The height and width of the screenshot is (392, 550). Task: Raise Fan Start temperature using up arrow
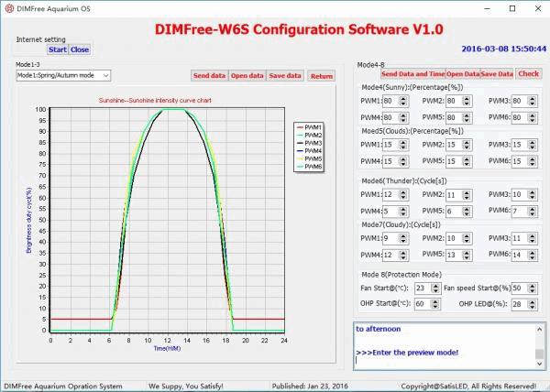click(x=435, y=286)
